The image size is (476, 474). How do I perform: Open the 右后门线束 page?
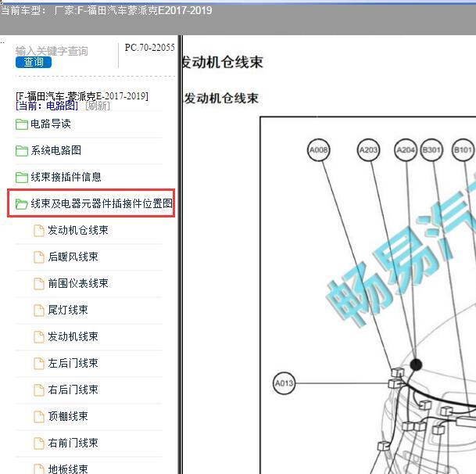73,390
